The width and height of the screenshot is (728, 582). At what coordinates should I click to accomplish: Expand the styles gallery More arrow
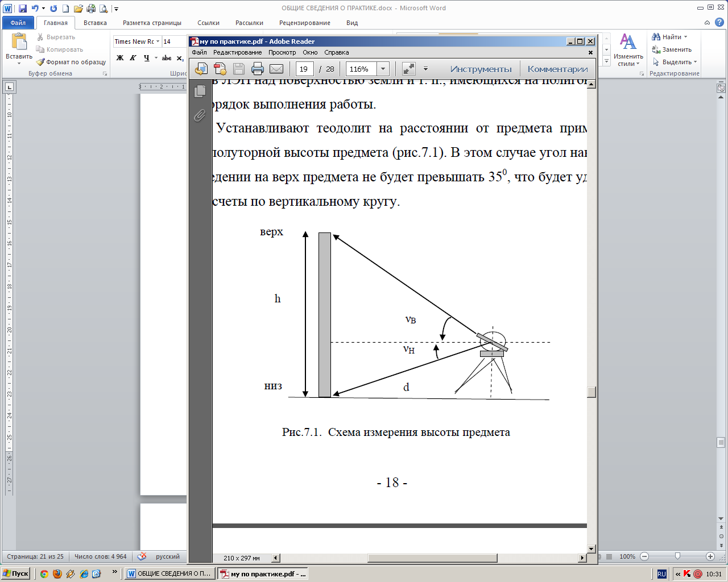click(x=606, y=60)
